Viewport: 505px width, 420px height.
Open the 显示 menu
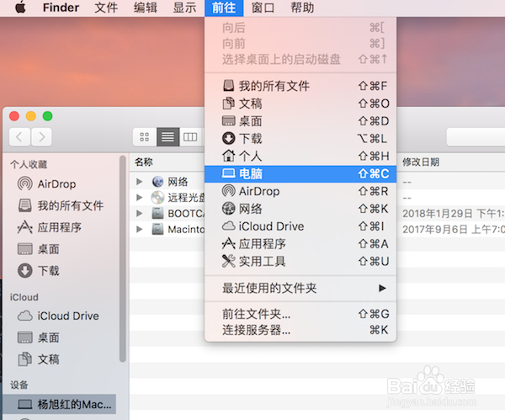pyautogui.click(x=184, y=8)
